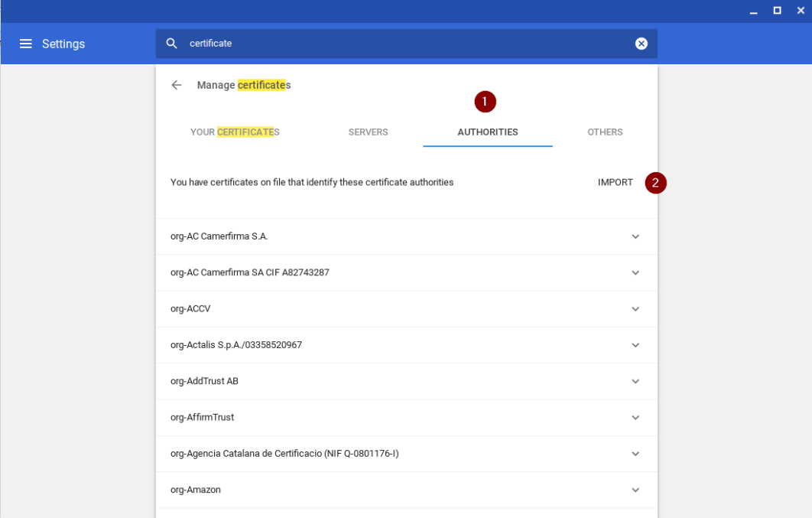Click the search magnifier icon
This screenshot has width=812, height=518.
[172, 43]
